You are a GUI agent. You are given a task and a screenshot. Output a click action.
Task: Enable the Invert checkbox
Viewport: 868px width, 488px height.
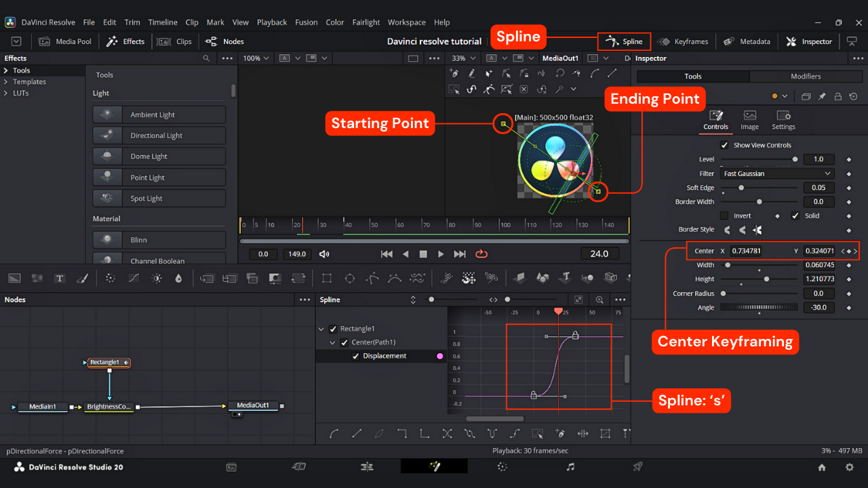coord(724,216)
